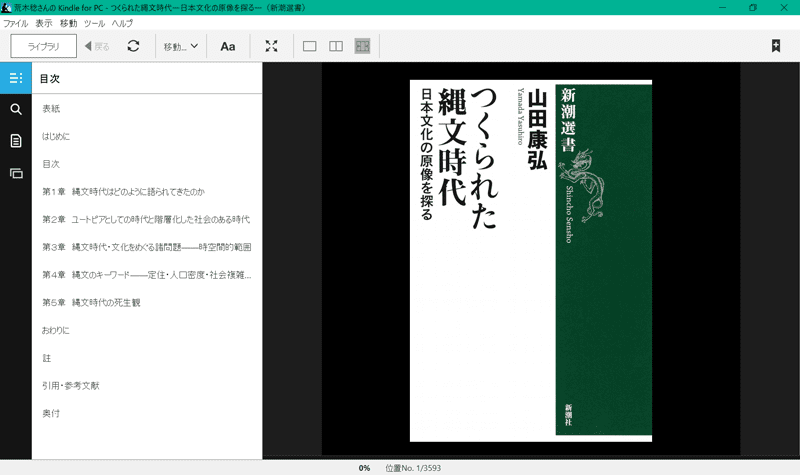The height and width of the screenshot is (475, 800).
Task: Open the ファイル menu
Action: [16, 23]
